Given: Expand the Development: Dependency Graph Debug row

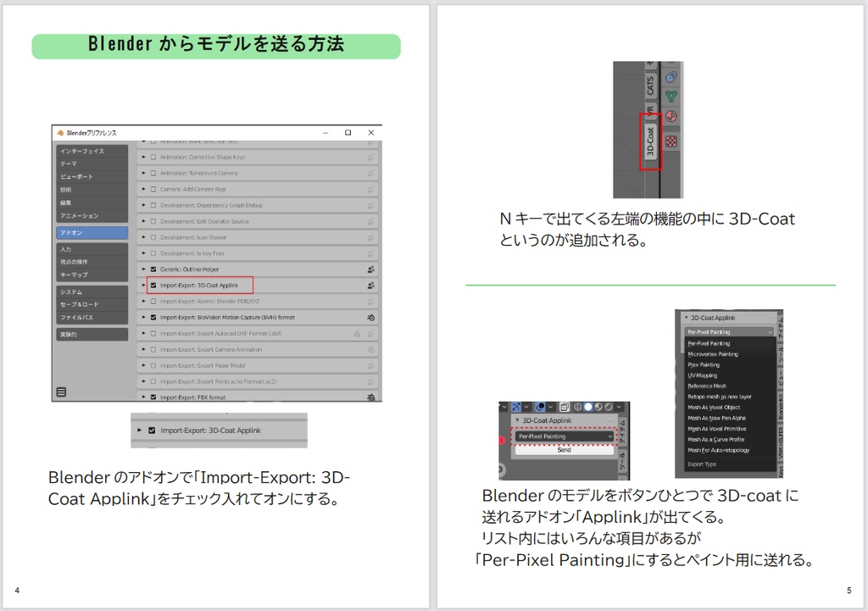Looking at the screenshot, I should pyautogui.click(x=143, y=205).
